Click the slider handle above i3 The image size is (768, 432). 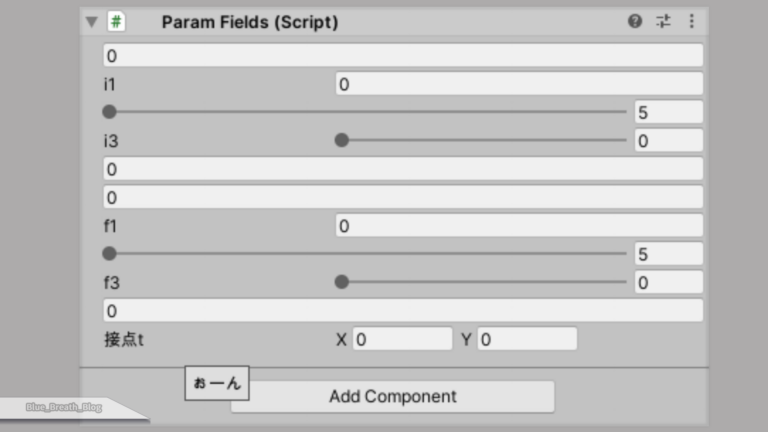[109, 112]
